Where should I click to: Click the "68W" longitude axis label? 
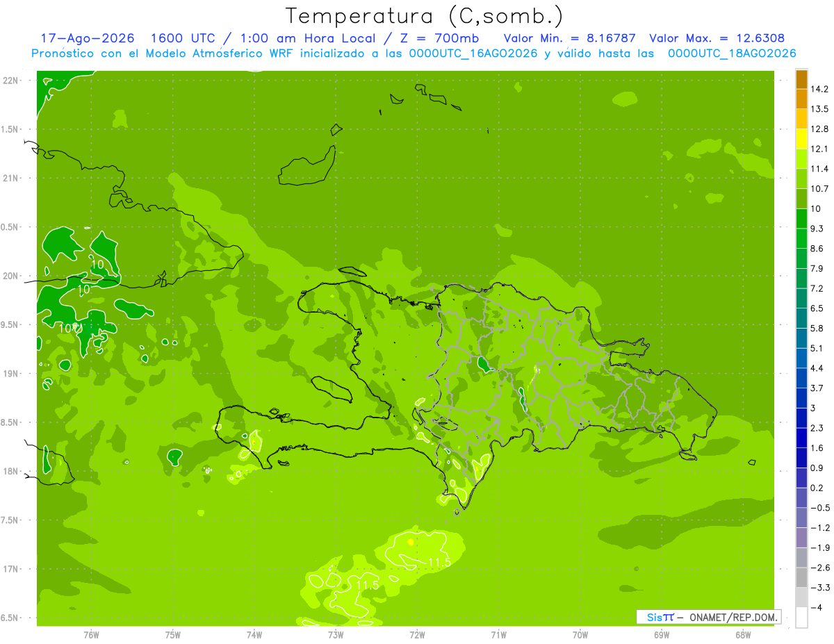(743, 634)
